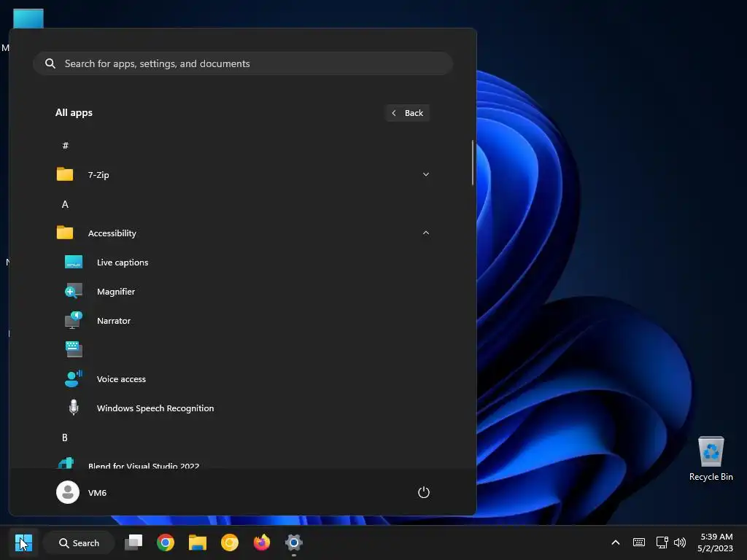Image resolution: width=747 pixels, height=560 pixels.
Task: Click the search box for apps and settings
Action: tap(243, 63)
